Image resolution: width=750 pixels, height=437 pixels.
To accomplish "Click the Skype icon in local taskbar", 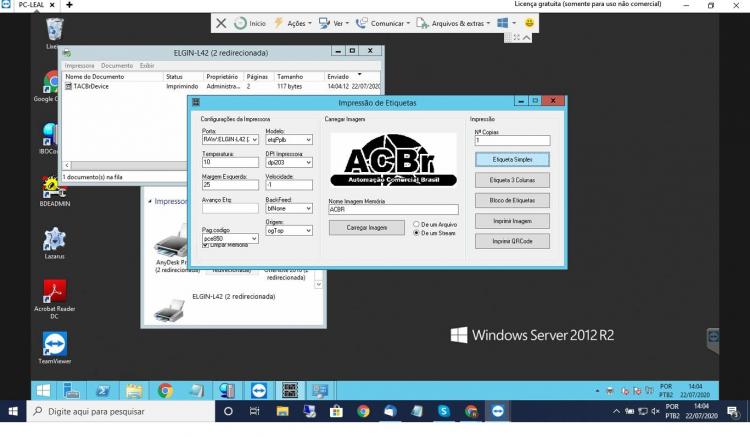I will tap(443, 411).
